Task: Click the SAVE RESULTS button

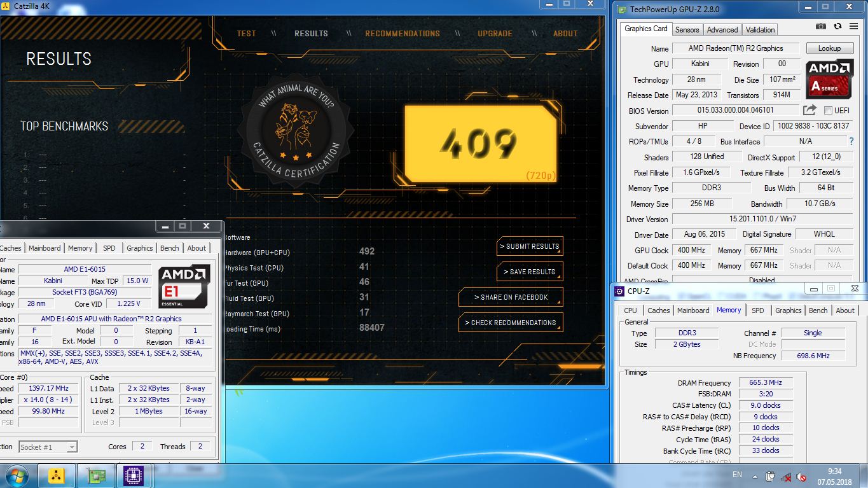Action: (530, 272)
